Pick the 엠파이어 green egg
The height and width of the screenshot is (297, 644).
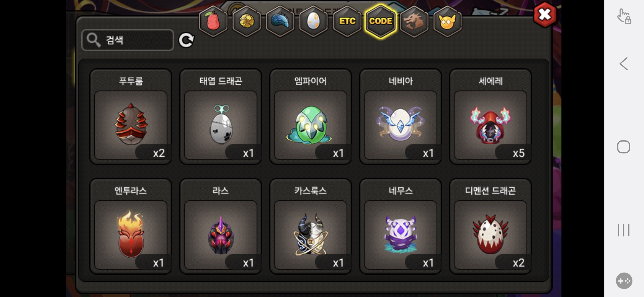click(x=310, y=117)
